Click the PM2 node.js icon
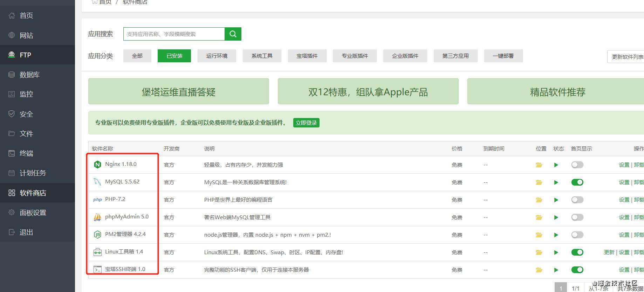The width and height of the screenshot is (644, 292). [x=97, y=235]
